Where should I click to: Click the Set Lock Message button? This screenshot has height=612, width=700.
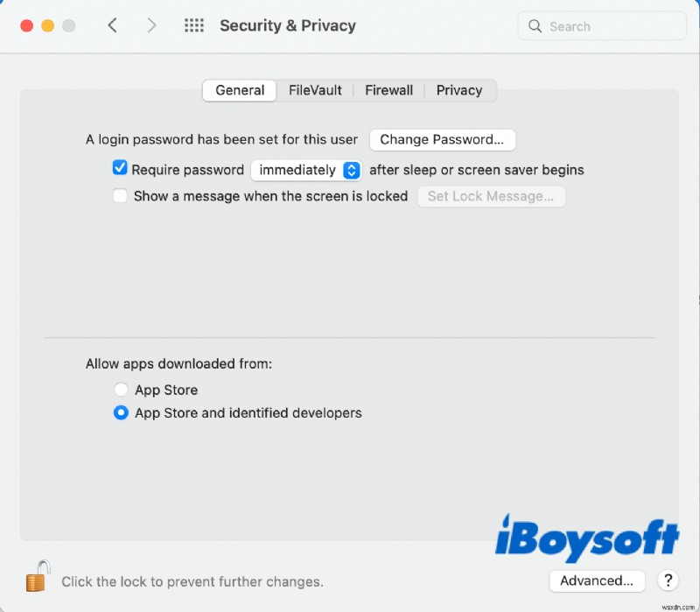click(492, 196)
